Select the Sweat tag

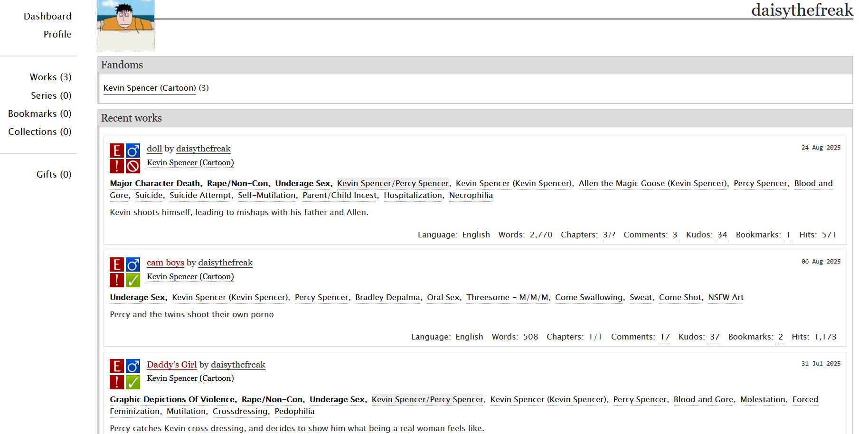(641, 297)
